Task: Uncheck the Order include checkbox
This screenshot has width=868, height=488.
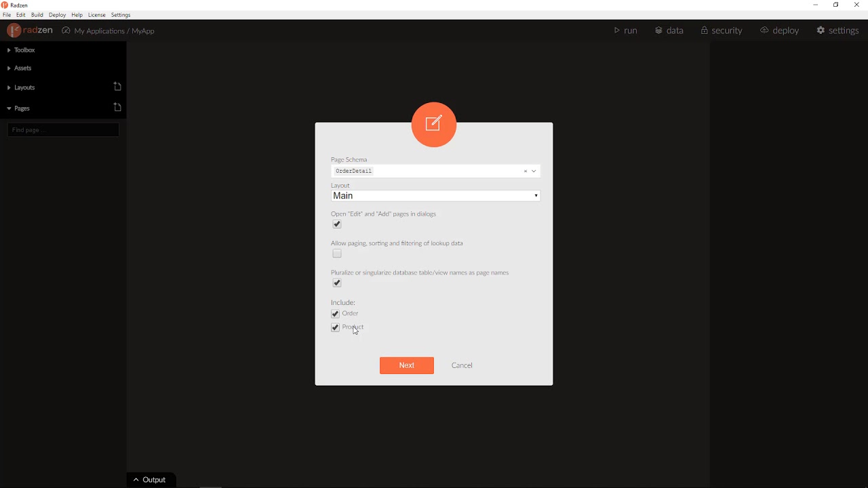Action: click(x=335, y=314)
